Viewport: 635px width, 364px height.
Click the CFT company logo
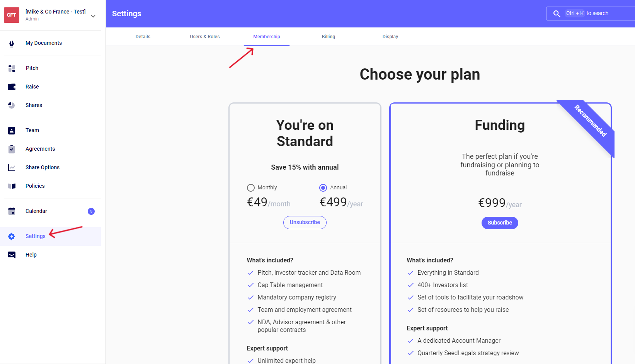[12, 15]
